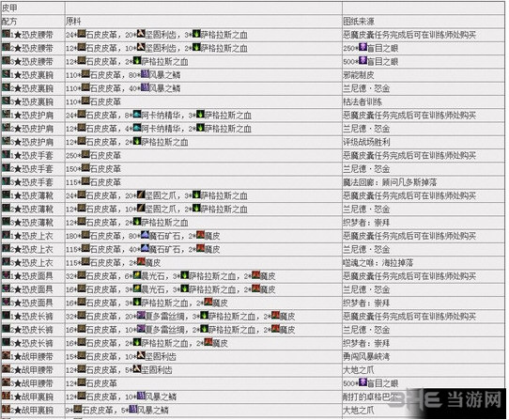Click the 评级战场胜利 source cell

424,142
